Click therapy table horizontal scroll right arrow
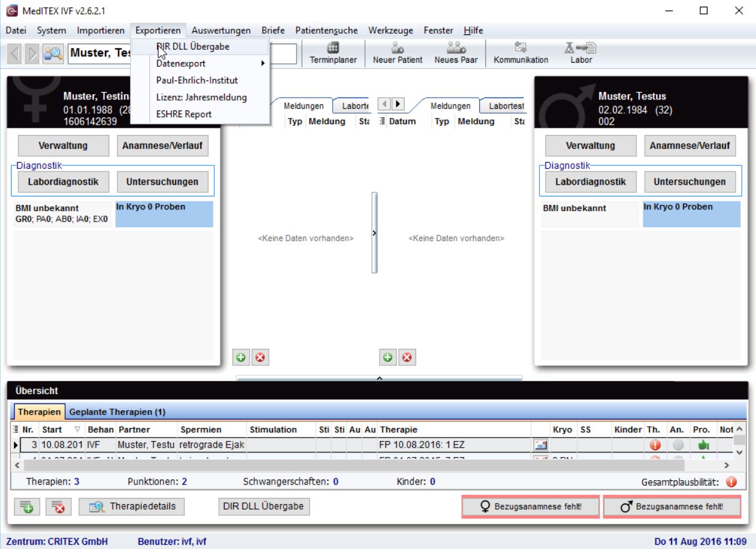This screenshot has width=756, height=549. click(x=728, y=465)
